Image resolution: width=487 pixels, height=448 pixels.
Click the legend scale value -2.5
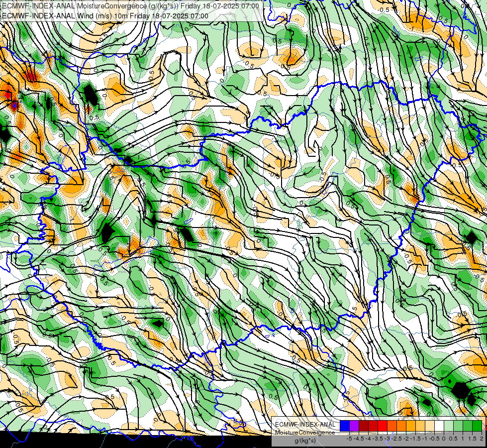[396, 439]
